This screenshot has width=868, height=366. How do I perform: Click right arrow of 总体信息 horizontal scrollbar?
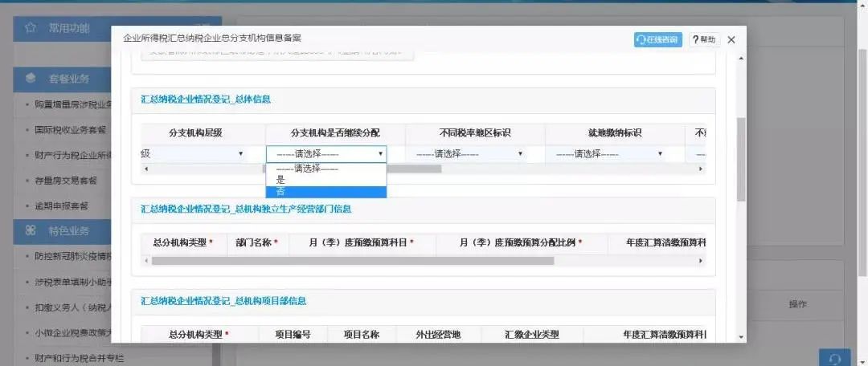(701, 169)
